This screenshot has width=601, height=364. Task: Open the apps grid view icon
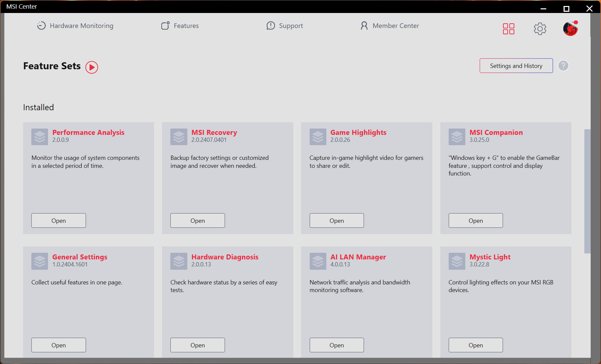tap(508, 29)
